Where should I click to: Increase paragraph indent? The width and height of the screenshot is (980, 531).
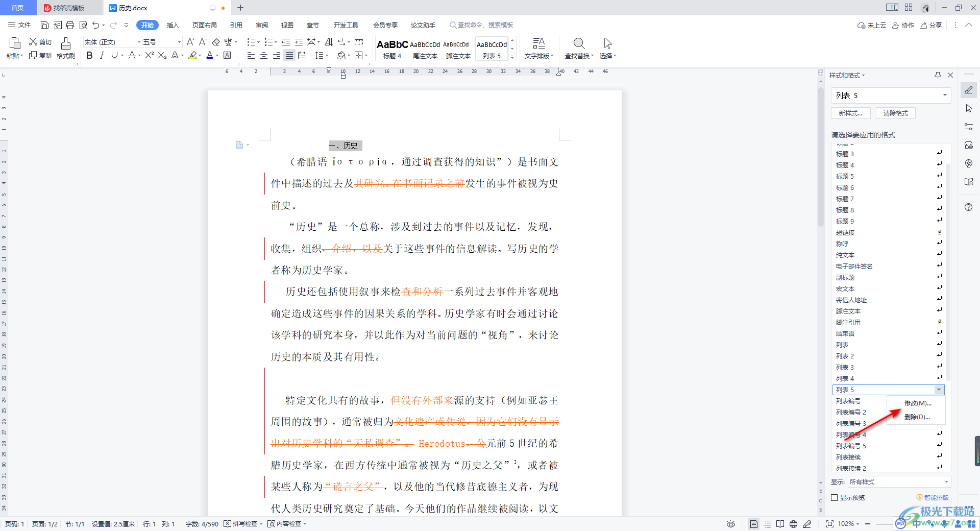tap(299, 42)
